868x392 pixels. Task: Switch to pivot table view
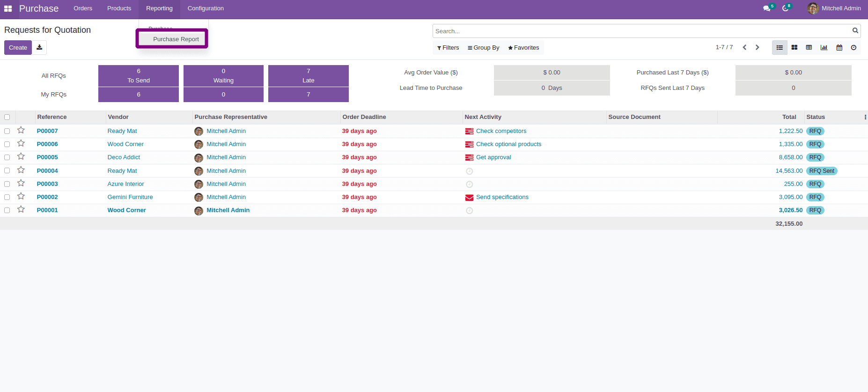click(809, 47)
